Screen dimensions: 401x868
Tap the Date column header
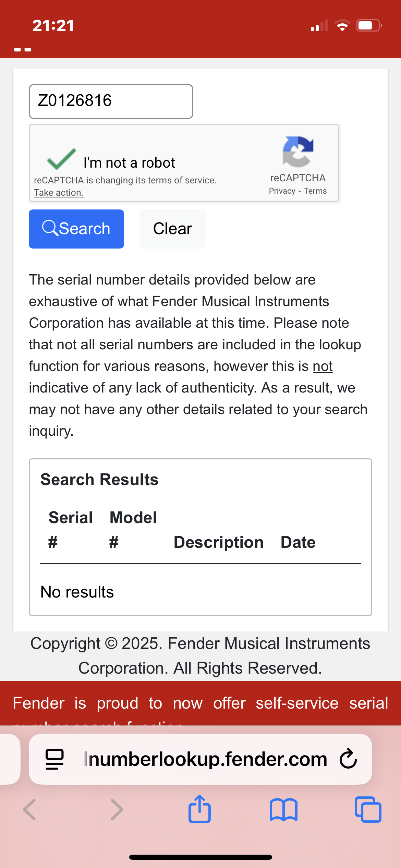tap(298, 542)
